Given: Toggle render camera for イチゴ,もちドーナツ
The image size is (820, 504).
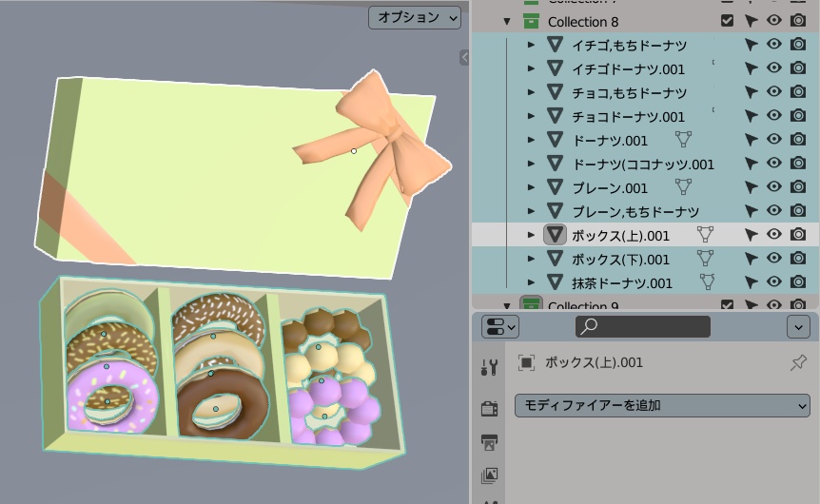Looking at the screenshot, I should coord(797,44).
